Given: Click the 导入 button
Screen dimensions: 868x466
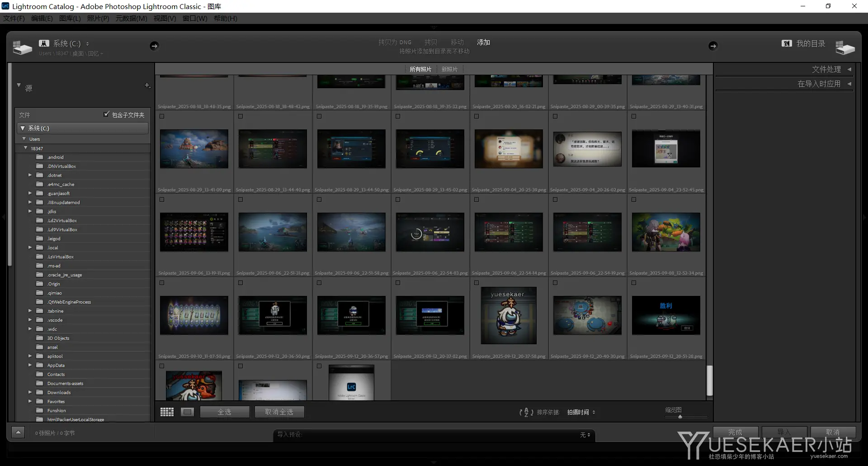Looking at the screenshot, I should pyautogui.click(x=785, y=432).
